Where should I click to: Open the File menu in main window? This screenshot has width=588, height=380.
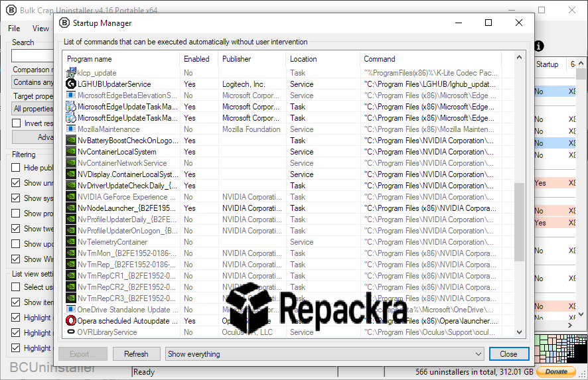pos(14,28)
